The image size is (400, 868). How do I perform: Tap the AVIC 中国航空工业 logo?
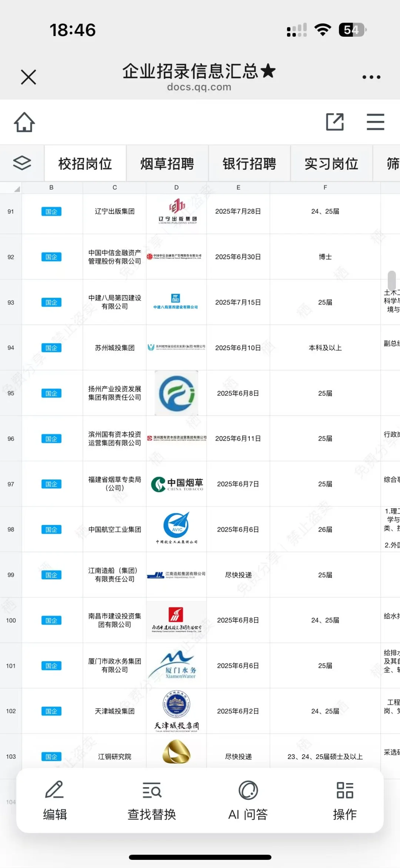[177, 528]
